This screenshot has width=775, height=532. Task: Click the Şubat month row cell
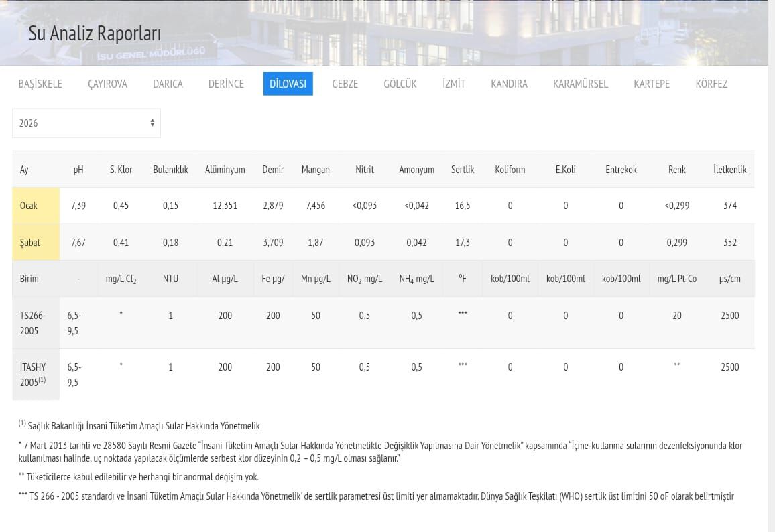(x=30, y=243)
